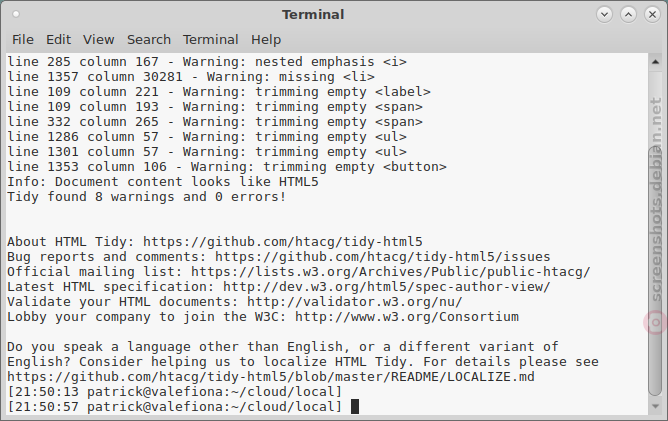Click the tidy-html5 issues URL
Screen dimensions: 668x421
[383, 257]
